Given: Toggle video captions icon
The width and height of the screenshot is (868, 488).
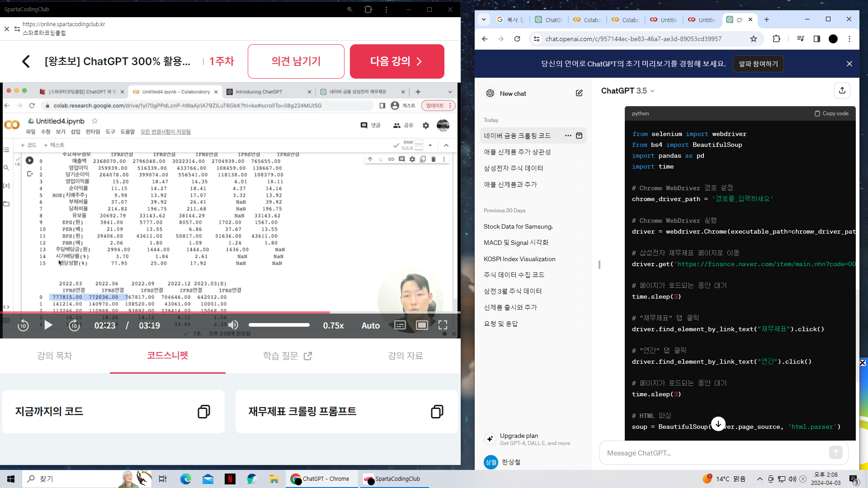Looking at the screenshot, I should point(400,325).
